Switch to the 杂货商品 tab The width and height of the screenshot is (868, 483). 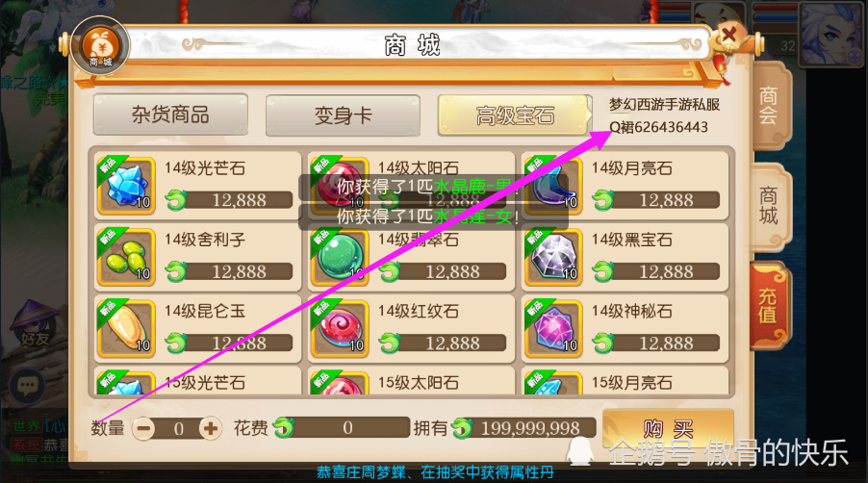point(170,114)
